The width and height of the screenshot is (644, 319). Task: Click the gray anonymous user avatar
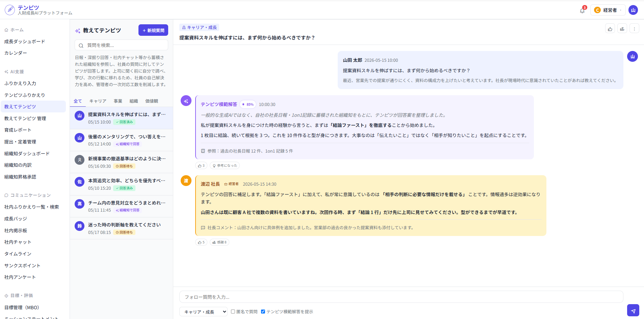pos(80,160)
